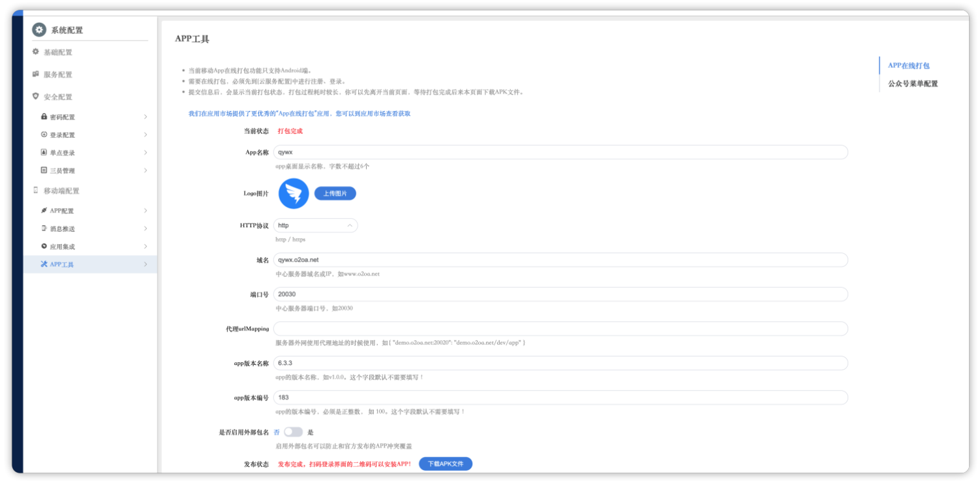
Task: Open the blue 应用市场 App在线打包 link
Action: pyautogui.click(x=299, y=114)
